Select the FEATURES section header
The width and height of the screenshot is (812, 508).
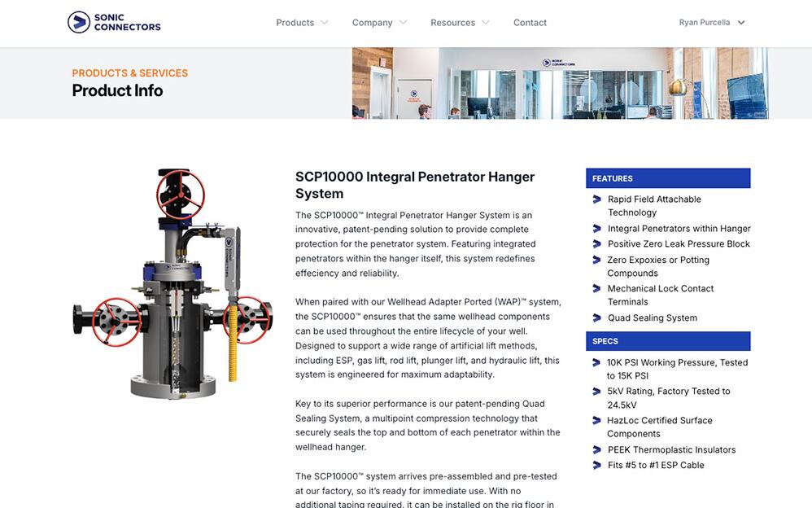[x=667, y=178]
